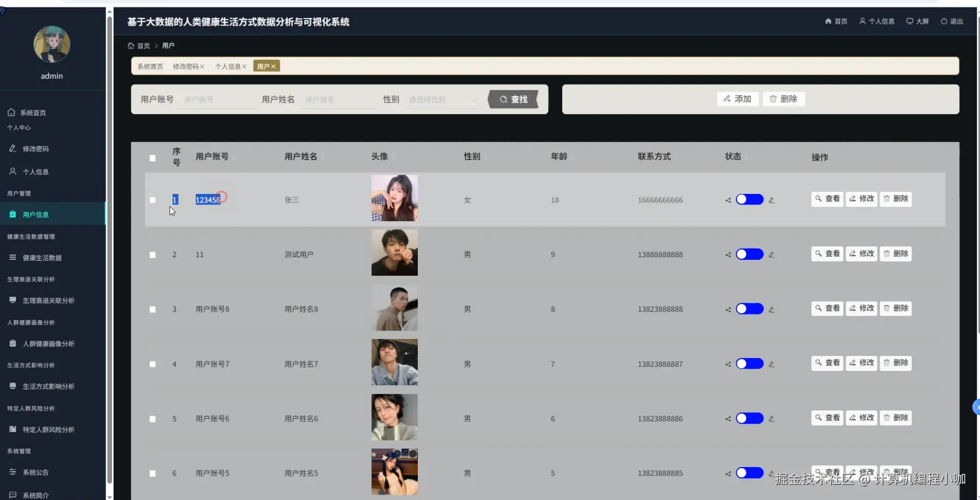Tick the checkbox for row 张三

click(x=152, y=200)
